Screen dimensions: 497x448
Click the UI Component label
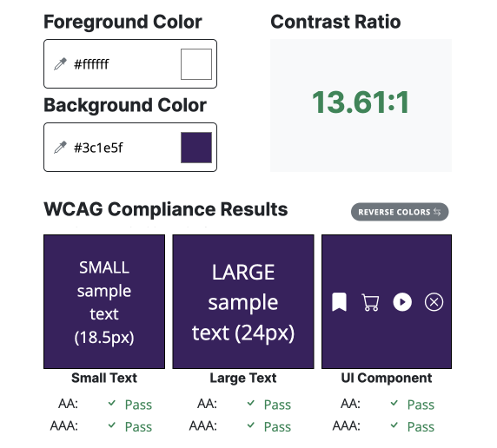click(387, 378)
